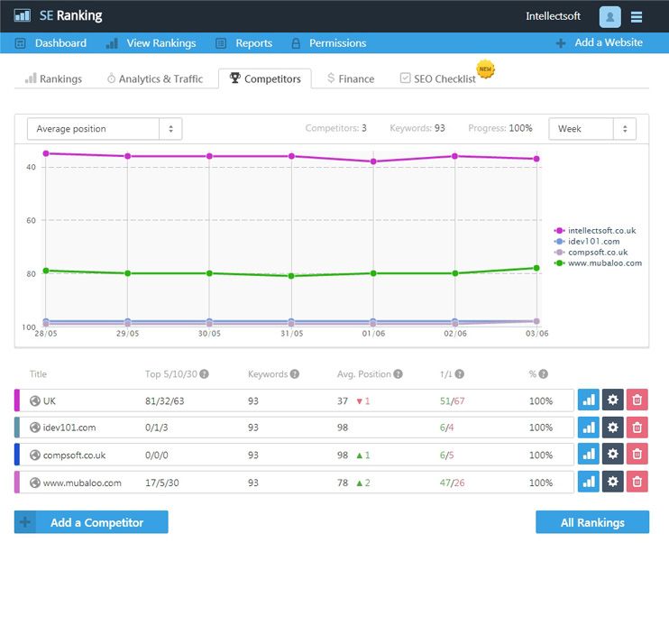Click the 51/67 value in UK row
Viewport: 669px width, 644px height.
(452, 401)
